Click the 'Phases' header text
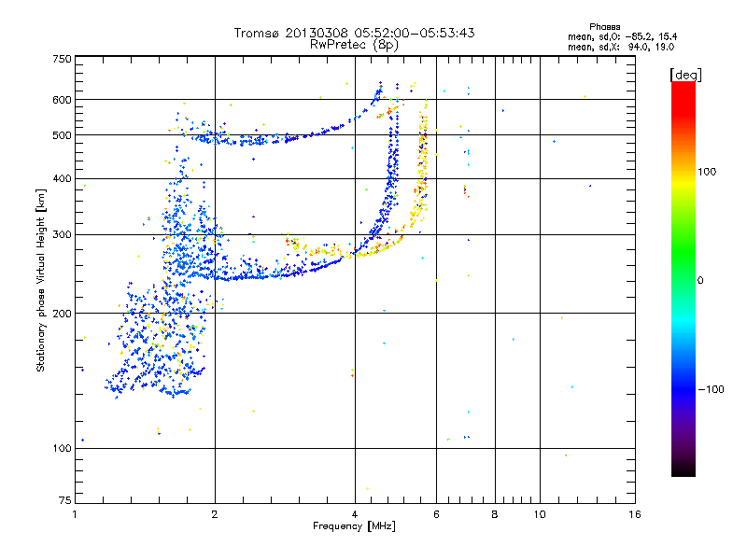Image resolution: width=747 pixels, height=560 pixels. (604, 27)
